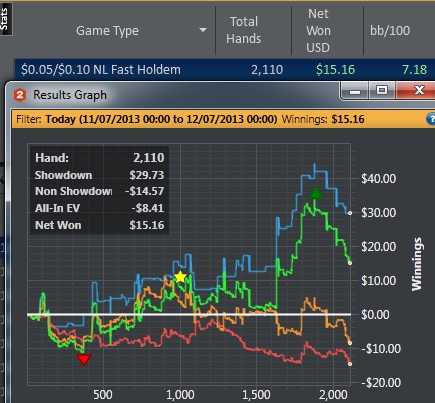This screenshot has height=403, width=435.
Task: Click the orange All-In EV line endpoint
Action: tap(350, 343)
